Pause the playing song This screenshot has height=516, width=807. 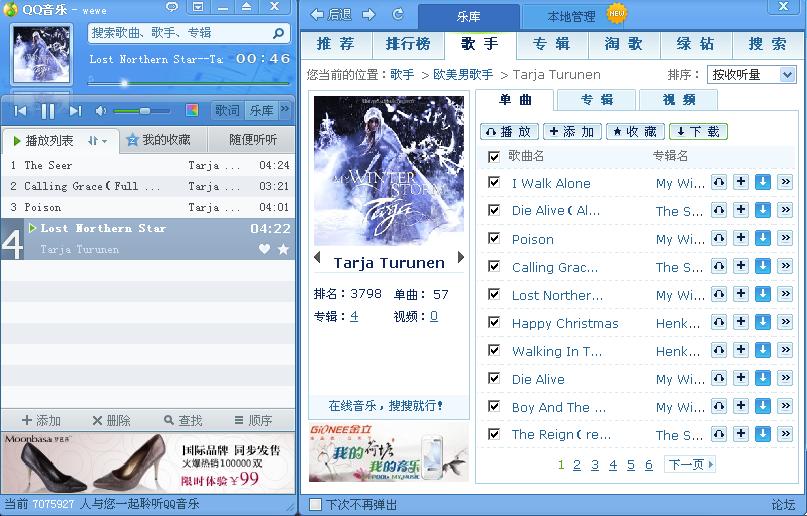[x=47, y=111]
